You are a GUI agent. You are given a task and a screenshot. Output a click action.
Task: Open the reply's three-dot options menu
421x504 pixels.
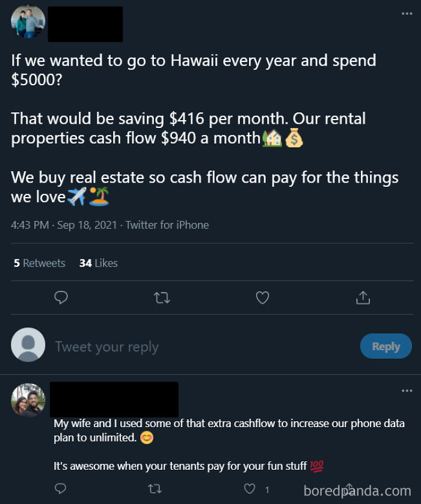click(x=407, y=391)
